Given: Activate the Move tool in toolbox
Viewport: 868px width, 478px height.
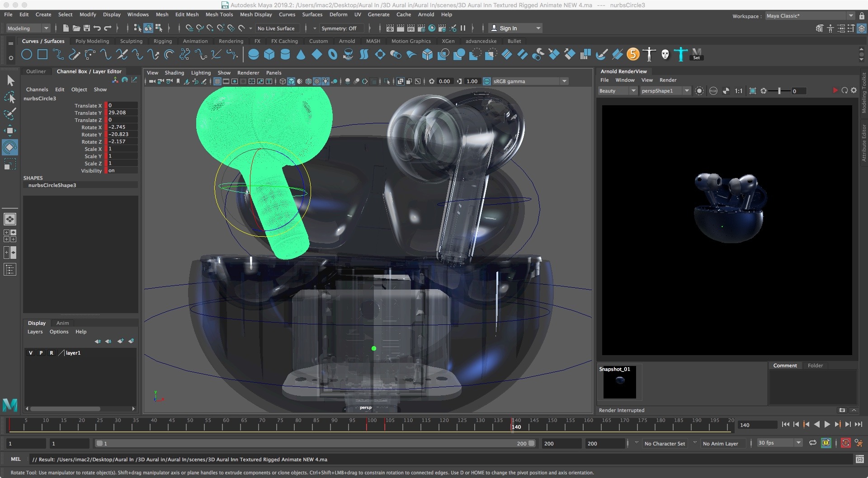Looking at the screenshot, I should (x=10, y=131).
